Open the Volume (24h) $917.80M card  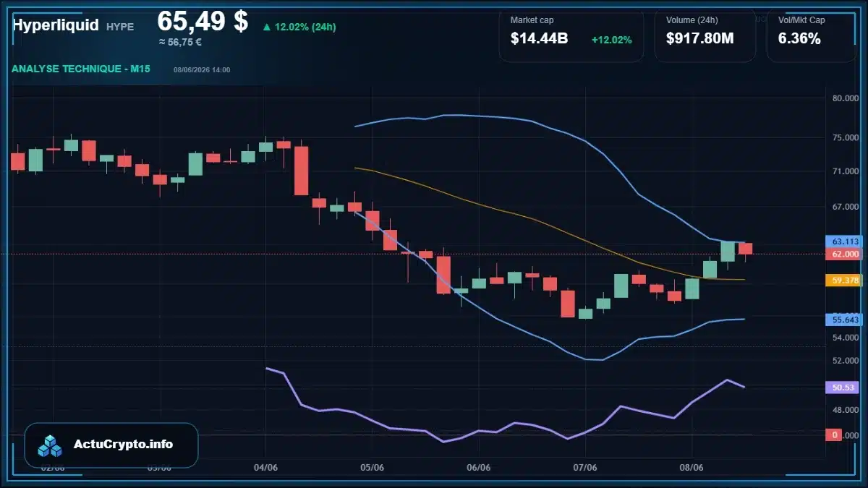coord(705,35)
